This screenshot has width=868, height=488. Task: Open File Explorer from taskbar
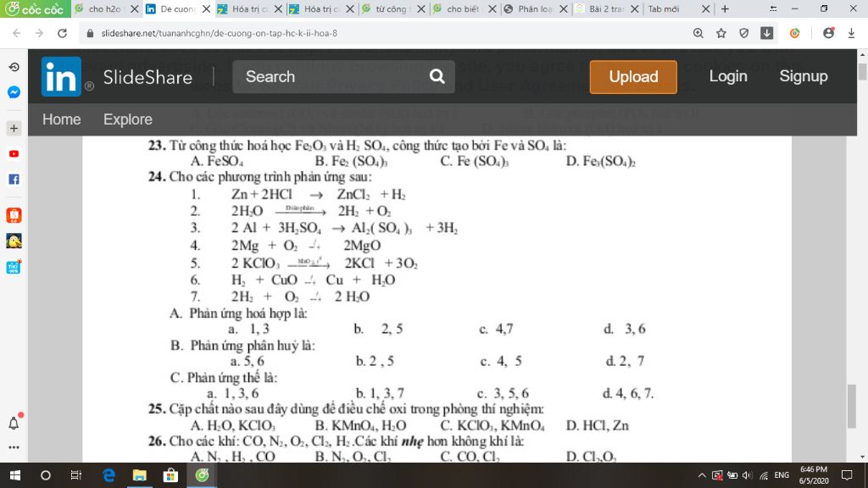click(x=140, y=475)
